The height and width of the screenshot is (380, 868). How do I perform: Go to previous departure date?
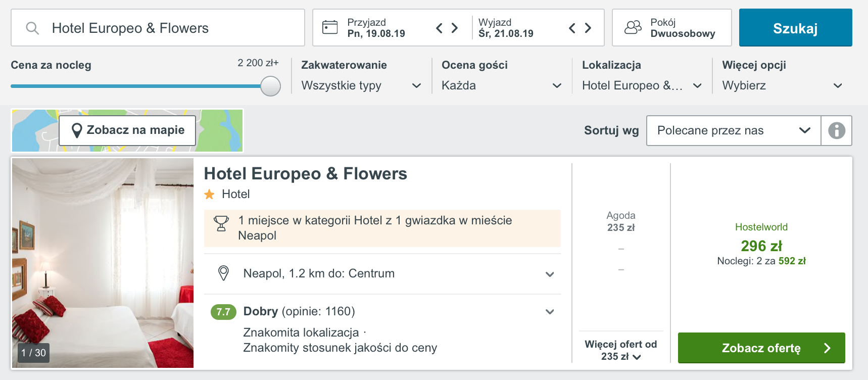point(572,28)
